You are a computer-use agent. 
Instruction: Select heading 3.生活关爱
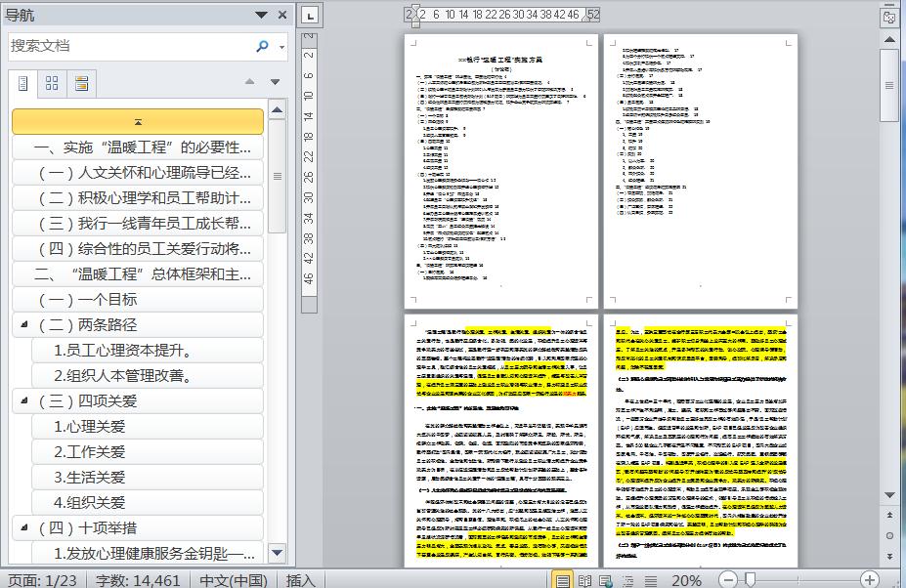[148, 478]
